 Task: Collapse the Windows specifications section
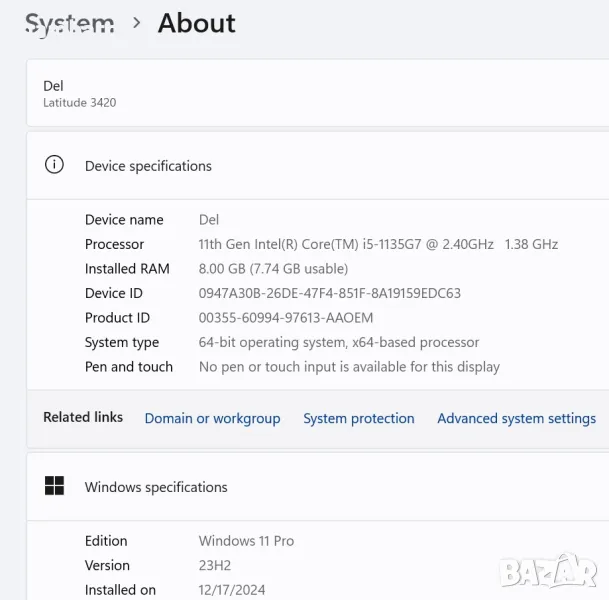pos(156,487)
